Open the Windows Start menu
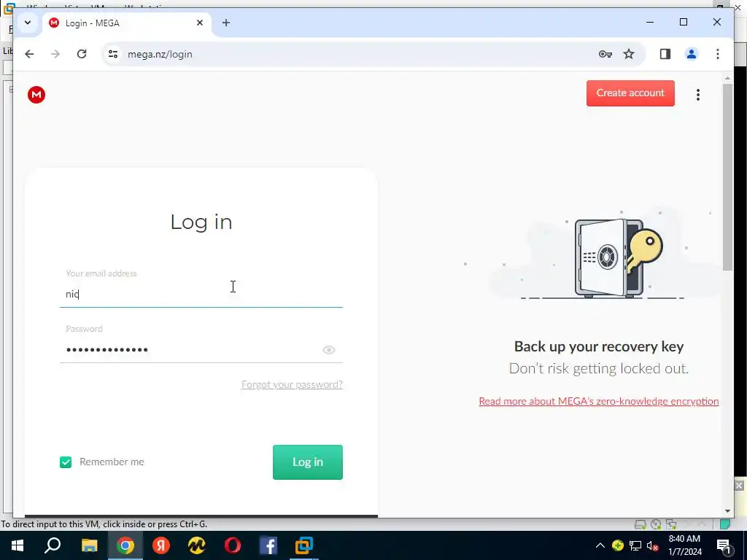This screenshot has width=747, height=560. 18,545
